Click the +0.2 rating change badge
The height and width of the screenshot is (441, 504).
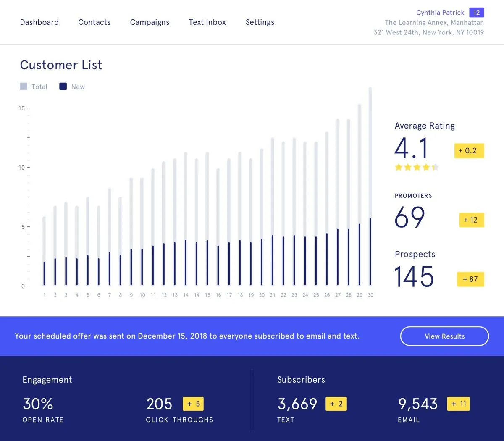[469, 151]
